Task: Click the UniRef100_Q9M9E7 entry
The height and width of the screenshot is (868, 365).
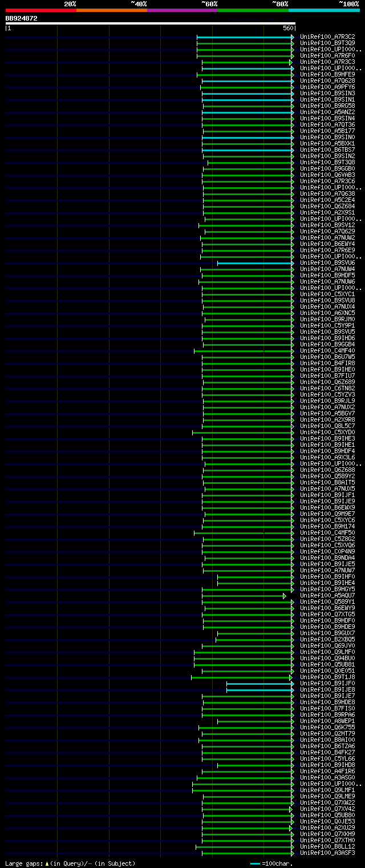Action: click(327, 514)
